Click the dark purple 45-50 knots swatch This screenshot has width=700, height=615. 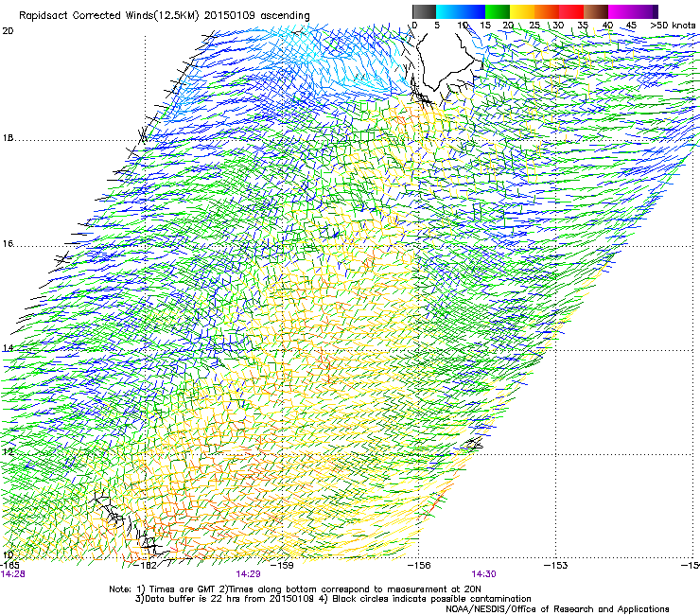[x=645, y=11]
